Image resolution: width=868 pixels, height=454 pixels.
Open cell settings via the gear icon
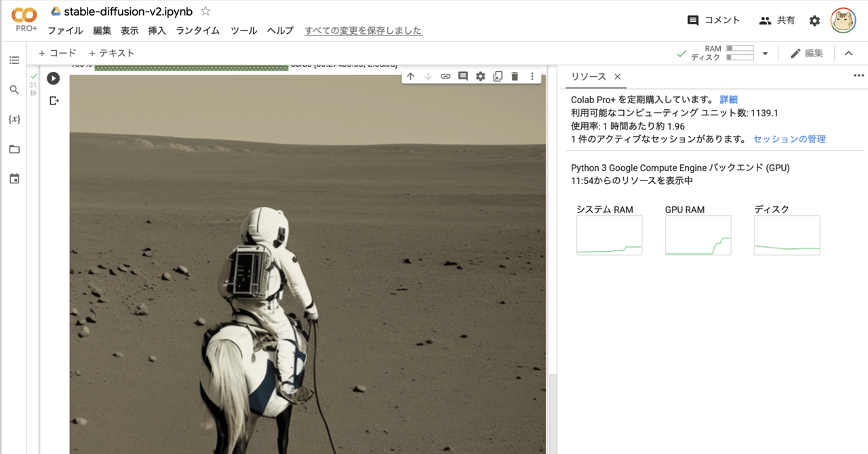click(x=481, y=76)
